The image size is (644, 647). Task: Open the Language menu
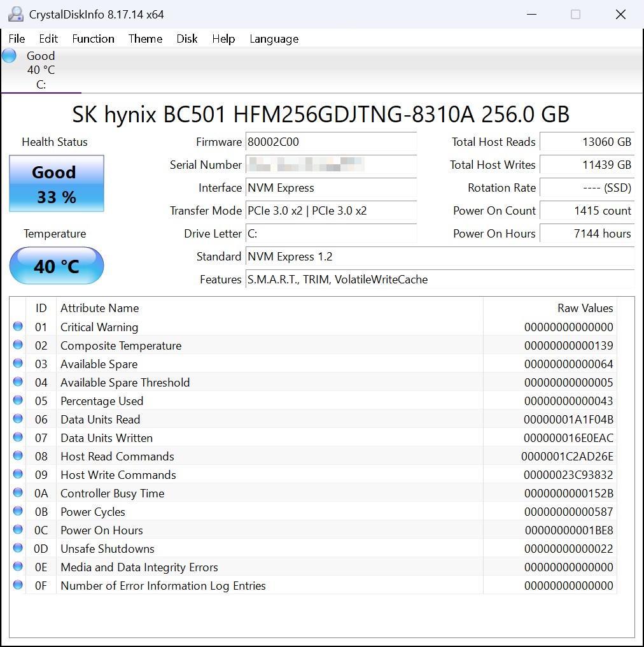(x=274, y=39)
